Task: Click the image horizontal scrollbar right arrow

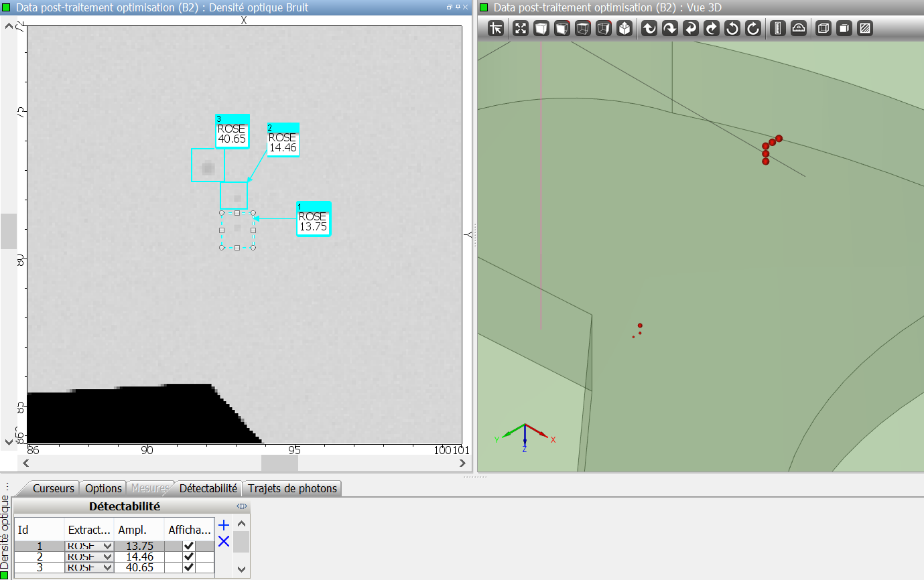Action: [x=462, y=463]
